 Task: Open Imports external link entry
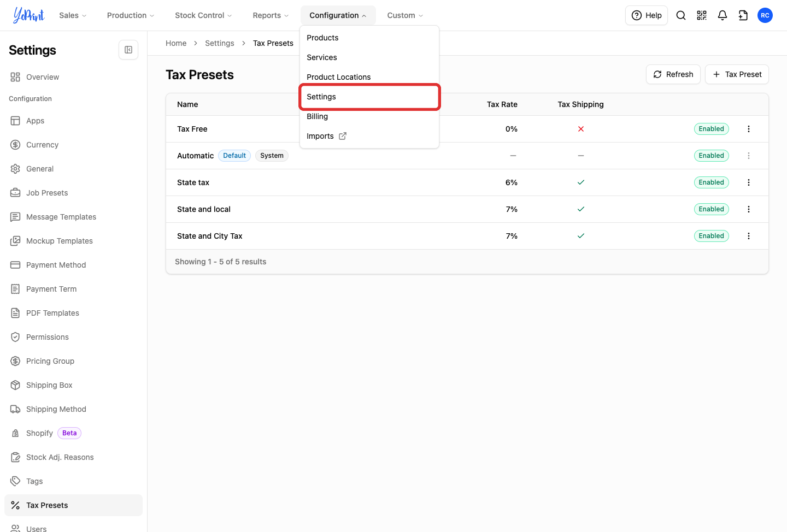tap(369, 136)
